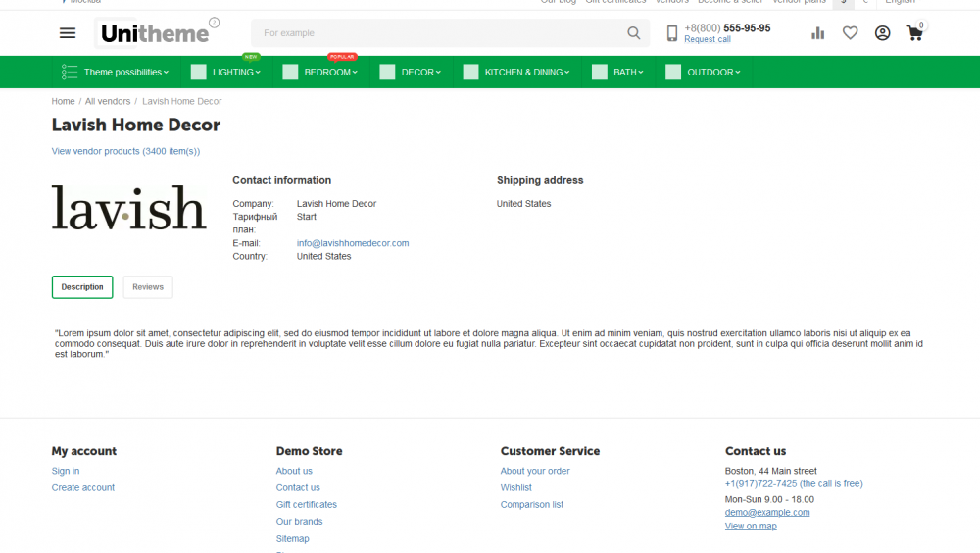
Task: Switch to the Reviews tab
Action: [148, 287]
